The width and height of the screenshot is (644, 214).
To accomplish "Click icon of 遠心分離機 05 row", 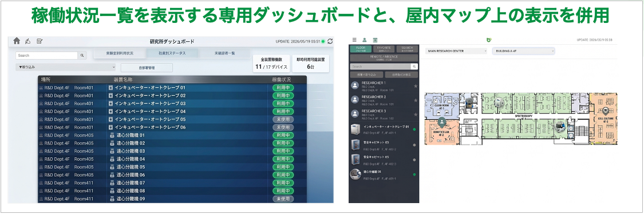I will coord(112,167).
